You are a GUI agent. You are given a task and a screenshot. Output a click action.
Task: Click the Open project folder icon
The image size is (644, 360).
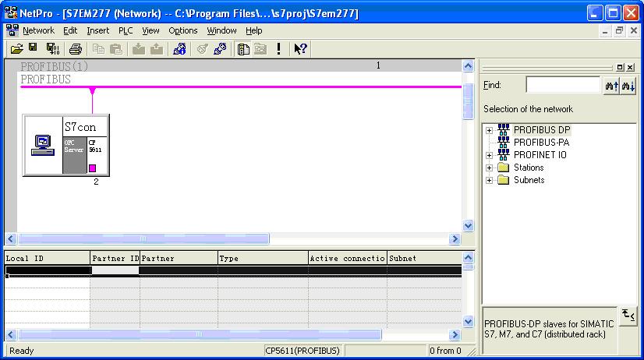point(17,49)
